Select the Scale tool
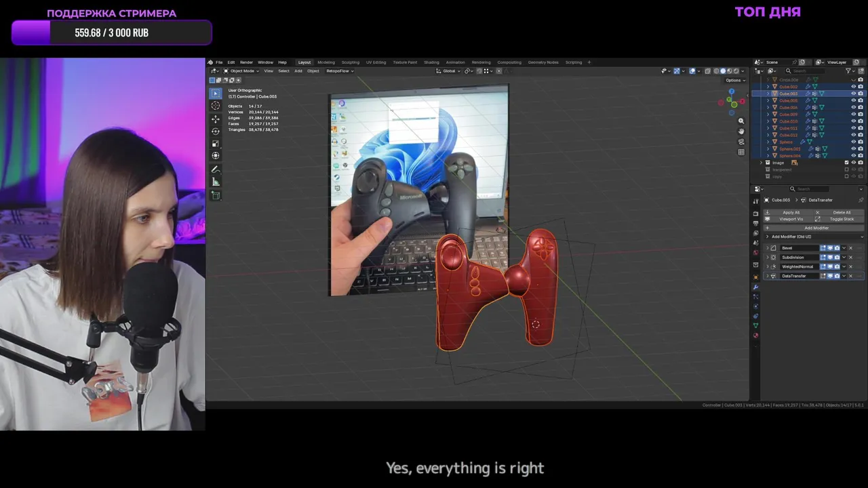868x488 pixels. click(x=216, y=144)
